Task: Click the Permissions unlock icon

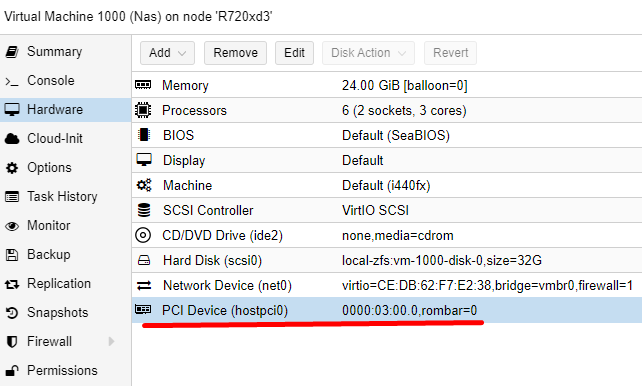Action: coord(12,371)
